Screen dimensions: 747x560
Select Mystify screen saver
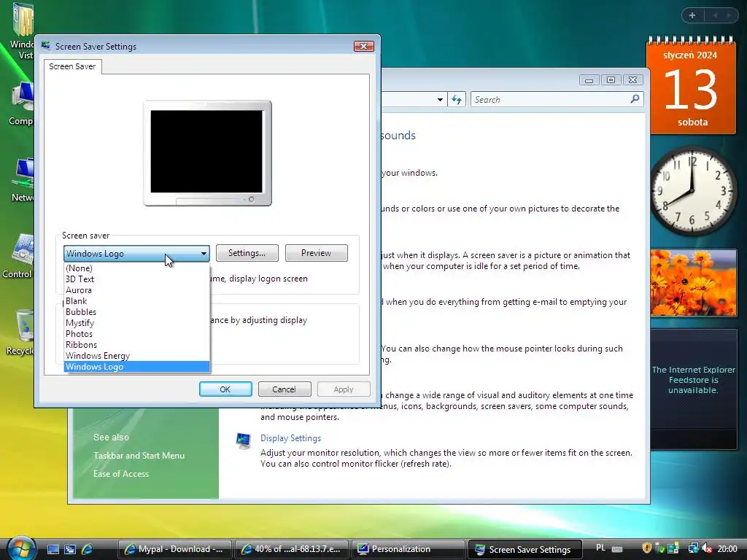tap(136, 323)
